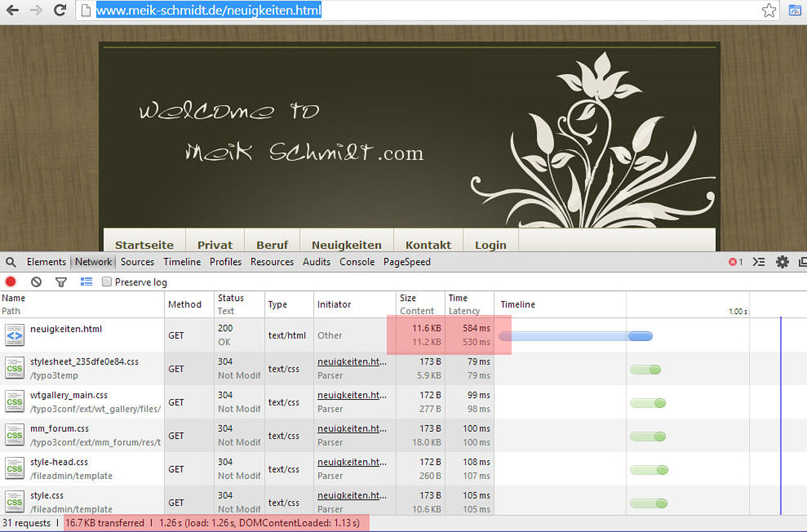Sort requests by Time column header

[458, 298]
